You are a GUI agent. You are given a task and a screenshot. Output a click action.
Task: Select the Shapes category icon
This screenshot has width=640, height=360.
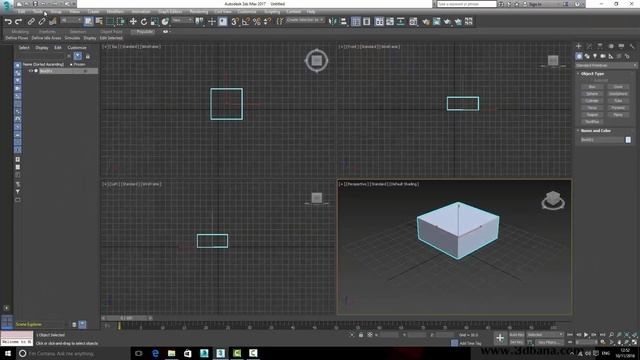click(587, 56)
